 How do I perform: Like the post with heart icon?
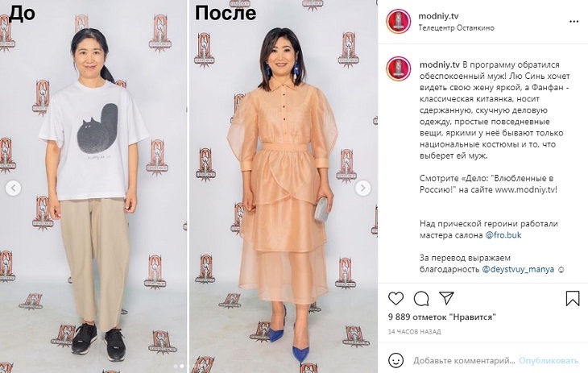[395, 298]
